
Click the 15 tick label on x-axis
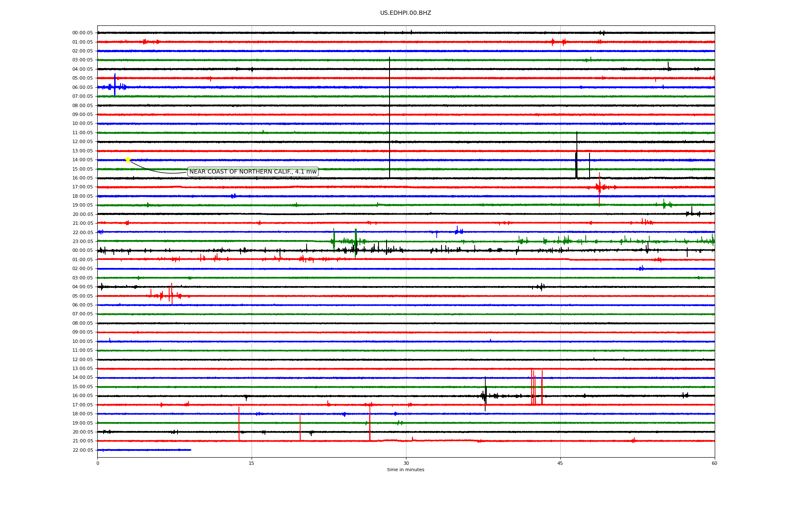pos(252,463)
